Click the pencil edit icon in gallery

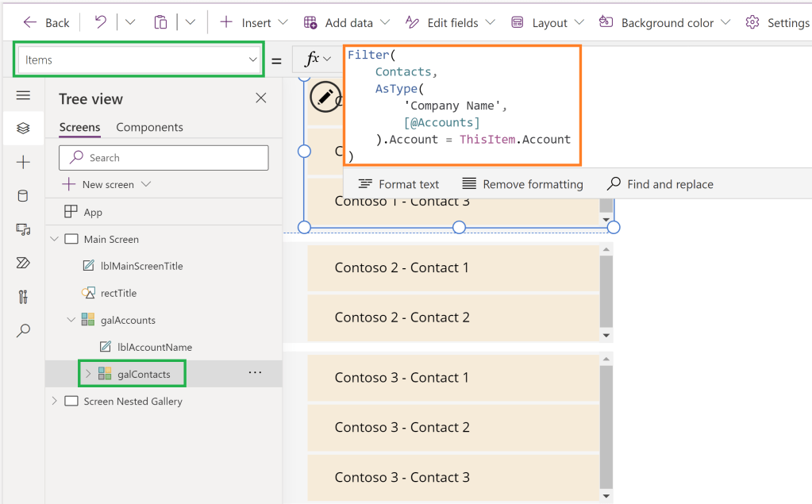point(325,97)
